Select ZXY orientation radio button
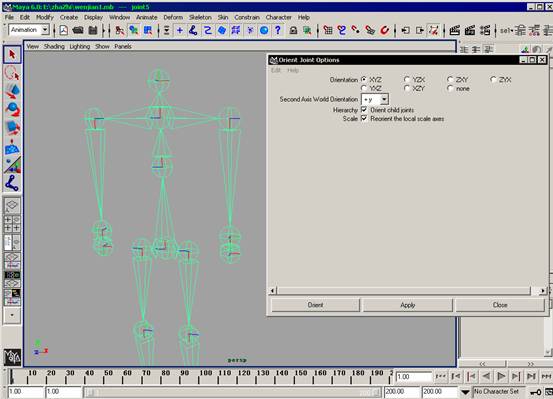The image size is (553, 399). tap(450, 79)
